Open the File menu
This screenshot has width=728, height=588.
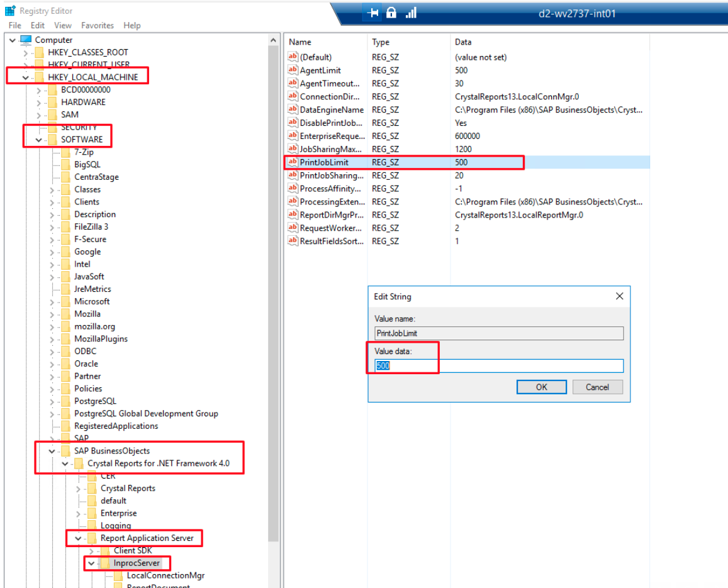(15, 26)
